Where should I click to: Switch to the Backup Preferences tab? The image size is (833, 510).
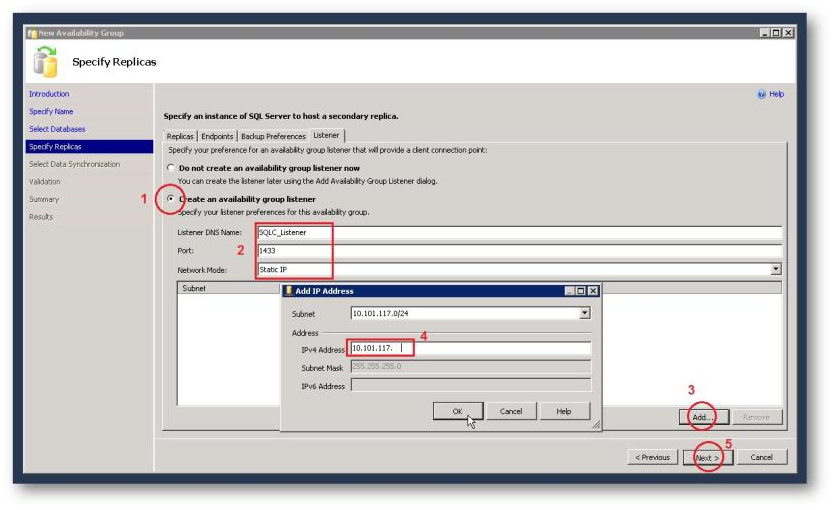[x=273, y=137]
